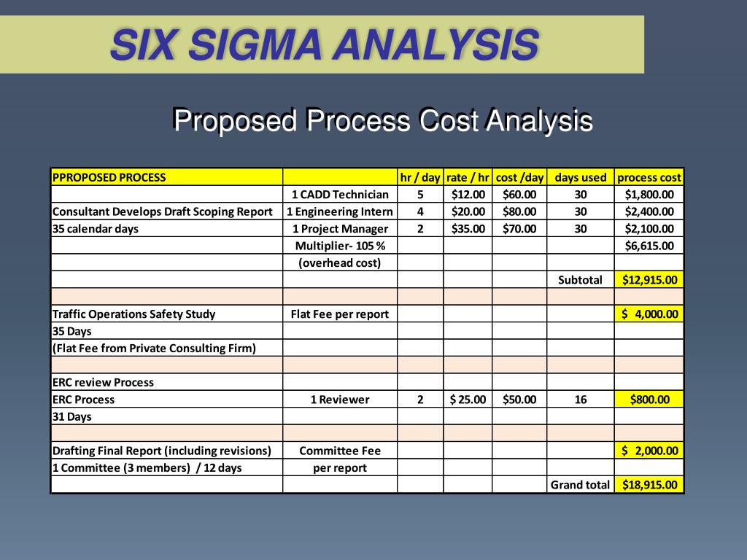Click hr/day value '4' for Engineering Intern

(420, 211)
